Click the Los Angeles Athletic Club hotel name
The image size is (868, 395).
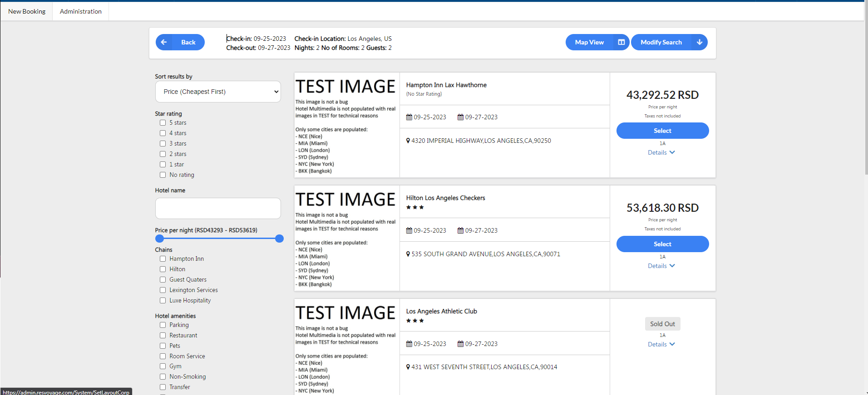click(x=441, y=311)
